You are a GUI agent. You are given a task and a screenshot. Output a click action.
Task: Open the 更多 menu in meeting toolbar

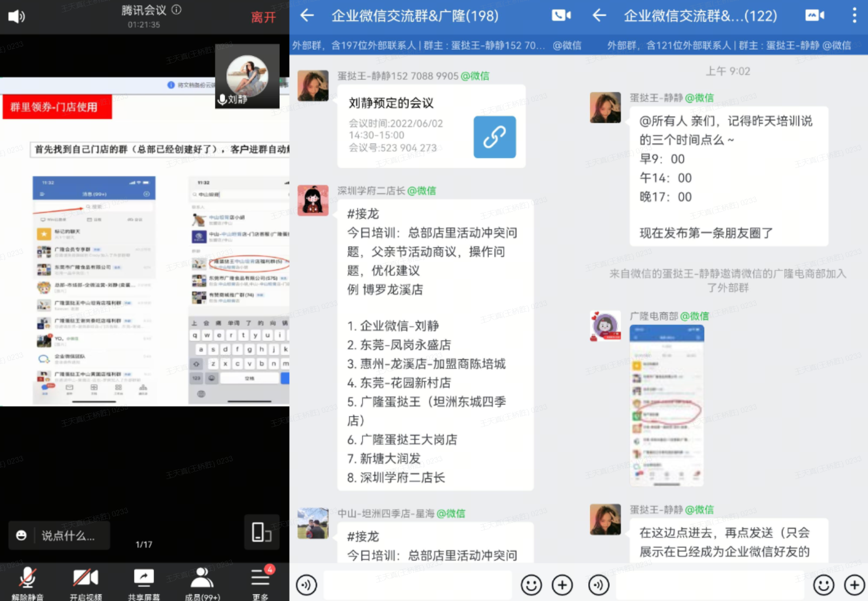[x=260, y=583]
